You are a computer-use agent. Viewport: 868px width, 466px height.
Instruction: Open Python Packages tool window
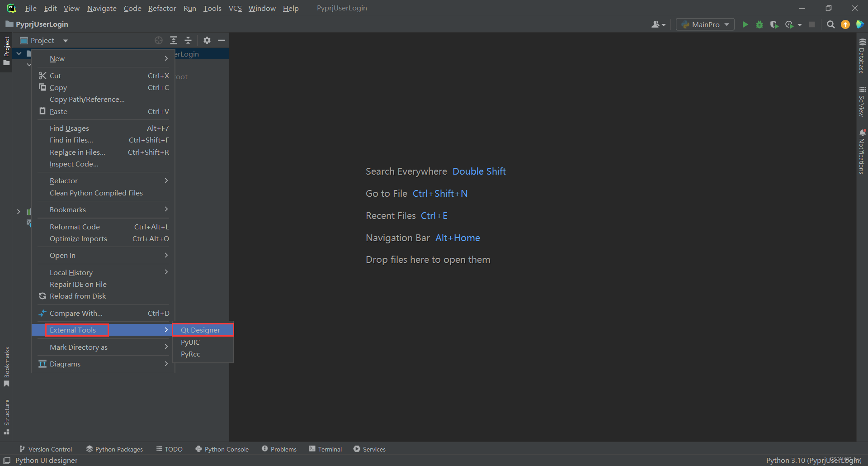coord(114,449)
